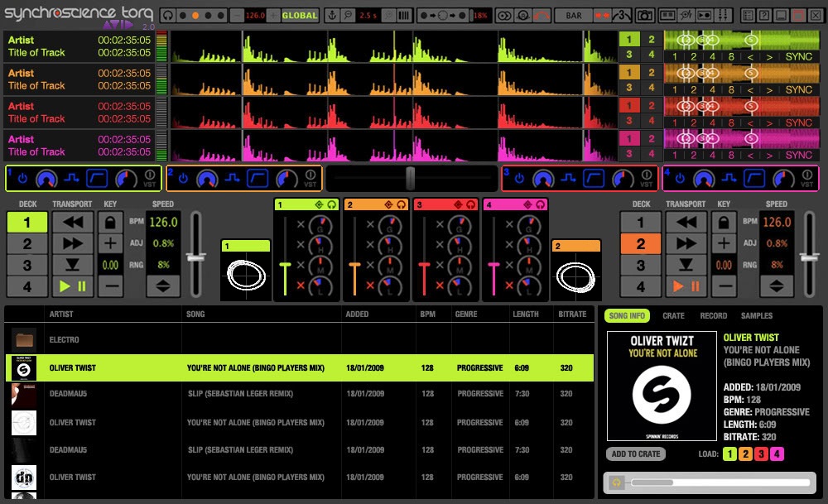This screenshot has height=504, width=828.
Task: Switch to the SAMPLES tab
Action: (757, 315)
